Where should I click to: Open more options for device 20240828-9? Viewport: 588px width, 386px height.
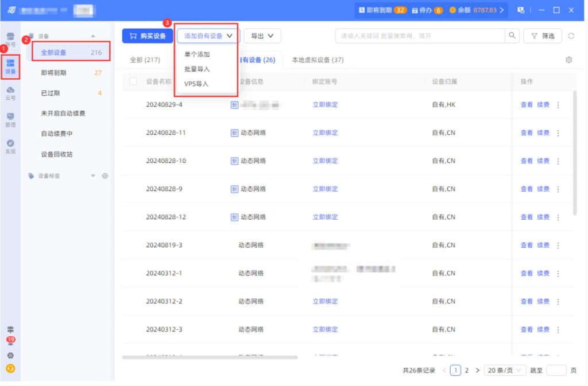pyautogui.click(x=558, y=189)
